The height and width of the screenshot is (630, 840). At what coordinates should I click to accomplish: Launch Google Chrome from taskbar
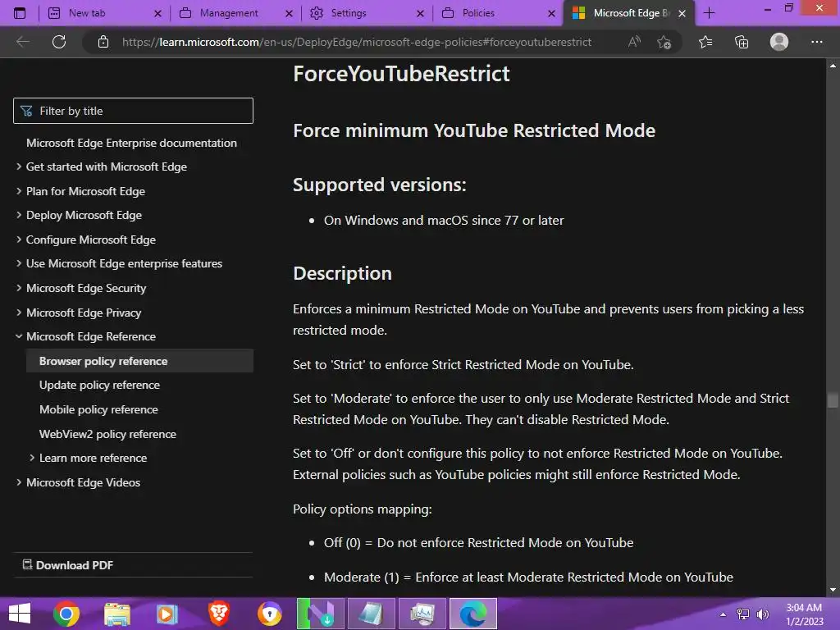point(66,614)
